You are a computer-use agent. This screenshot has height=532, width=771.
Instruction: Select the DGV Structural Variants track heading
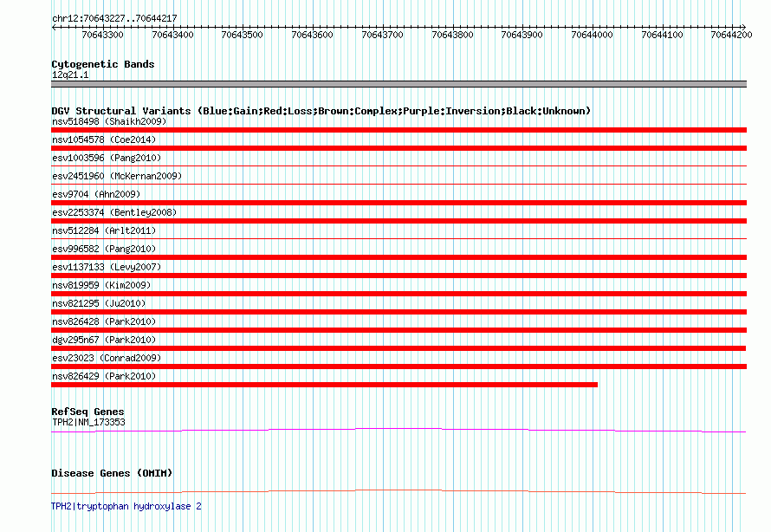click(321, 111)
